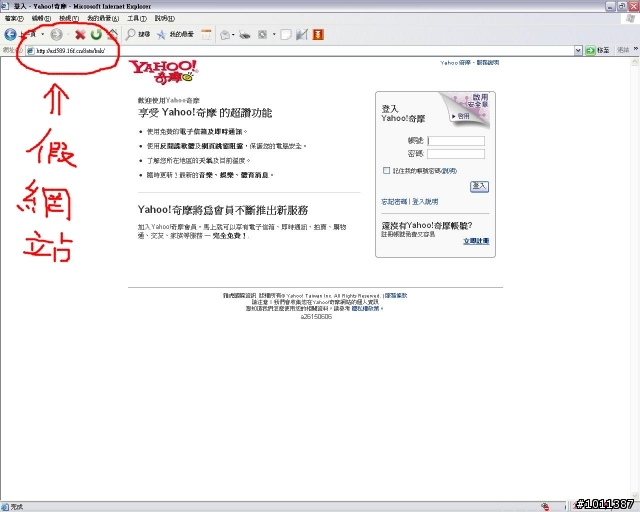Click the vertical scrollbar up arrow

click(x=636, y=62)
